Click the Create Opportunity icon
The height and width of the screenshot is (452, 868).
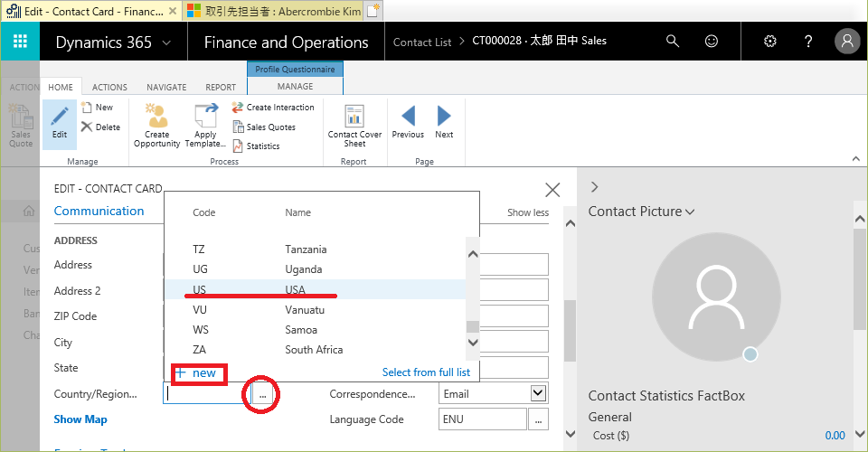click(156, 115)
